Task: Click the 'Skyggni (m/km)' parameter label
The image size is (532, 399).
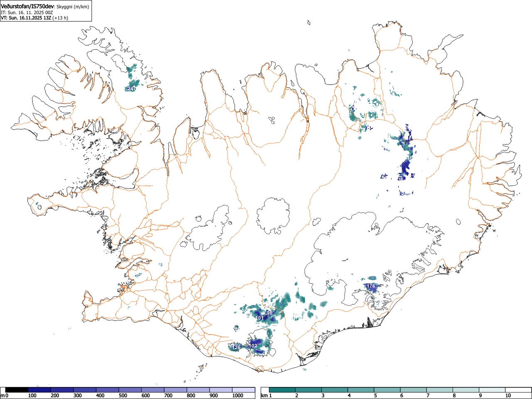Action: coord(73,7)
